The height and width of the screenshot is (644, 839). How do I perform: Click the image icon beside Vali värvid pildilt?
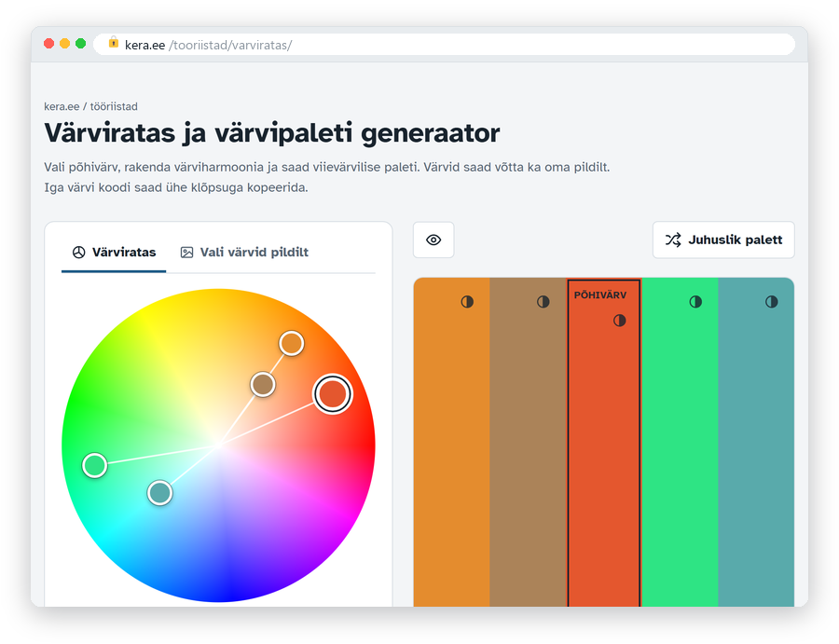(x=186, y=253)
